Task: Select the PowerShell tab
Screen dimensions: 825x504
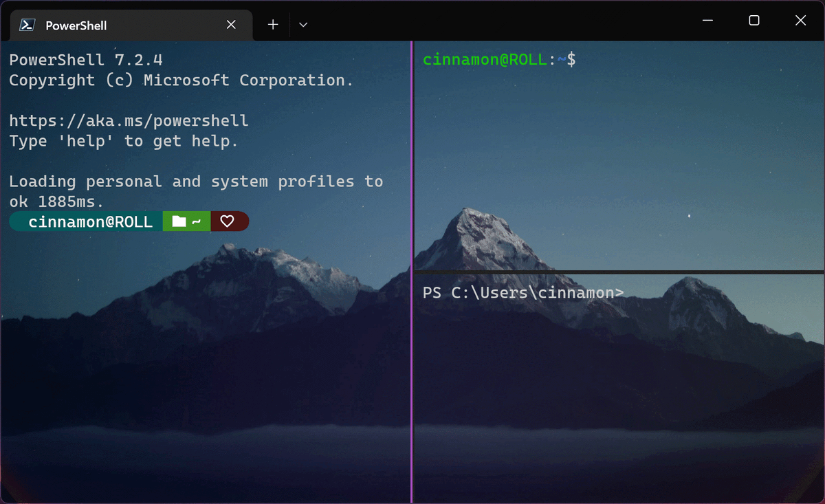Action: click(x=131, y=25)
